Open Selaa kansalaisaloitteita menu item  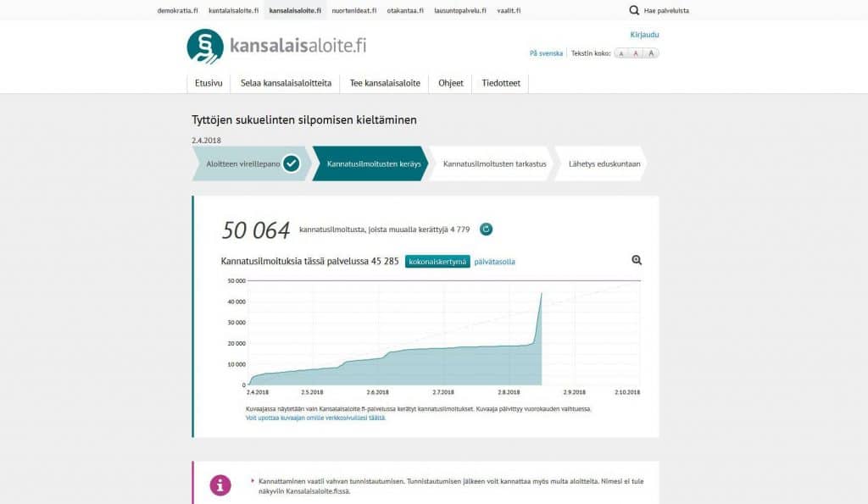286,83
